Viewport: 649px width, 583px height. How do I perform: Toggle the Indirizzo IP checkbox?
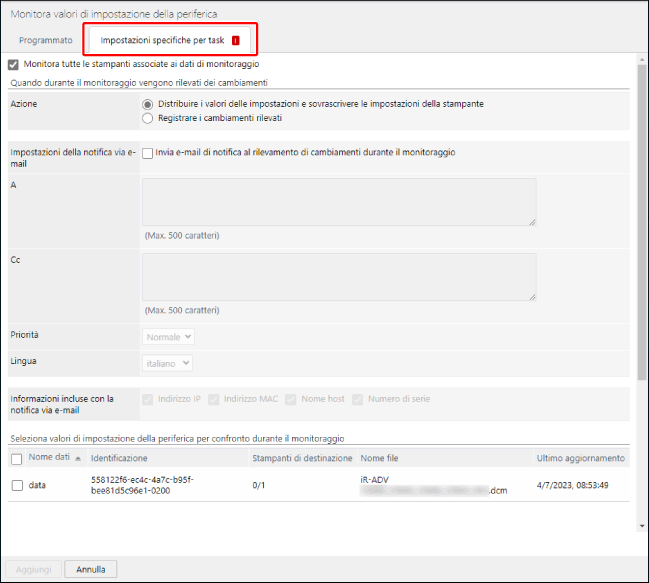[149, 399]
